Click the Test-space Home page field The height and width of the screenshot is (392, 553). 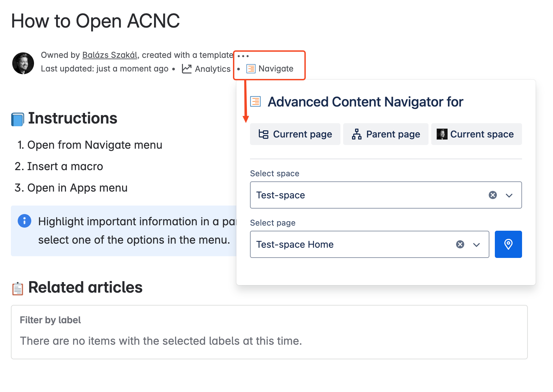369,244
